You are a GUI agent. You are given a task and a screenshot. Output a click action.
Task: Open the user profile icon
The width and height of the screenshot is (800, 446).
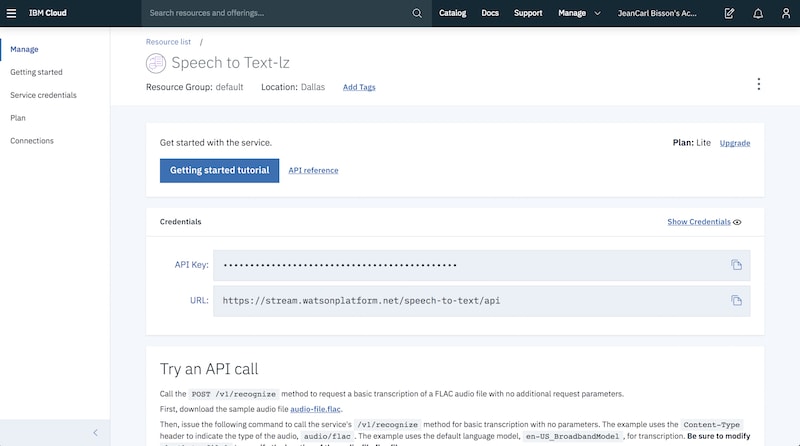click(x=786, y=13)
